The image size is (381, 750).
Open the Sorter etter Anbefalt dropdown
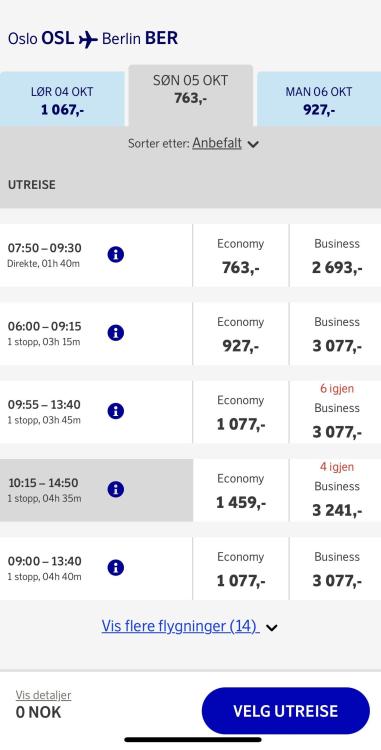point(193,143)
